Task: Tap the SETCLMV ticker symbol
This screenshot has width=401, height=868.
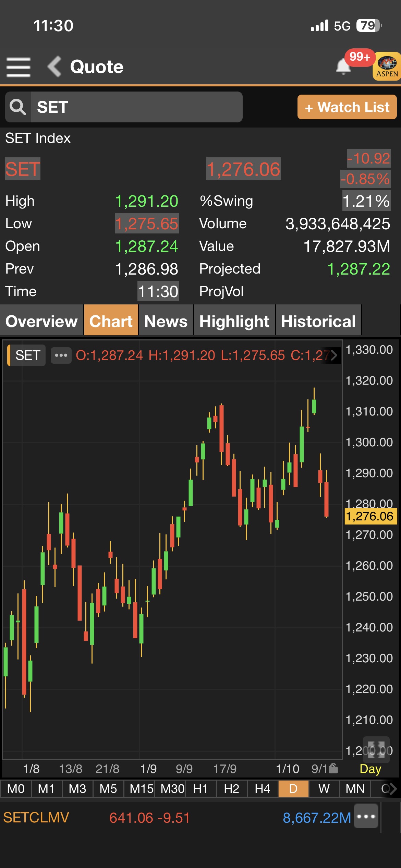Action: 36,818
